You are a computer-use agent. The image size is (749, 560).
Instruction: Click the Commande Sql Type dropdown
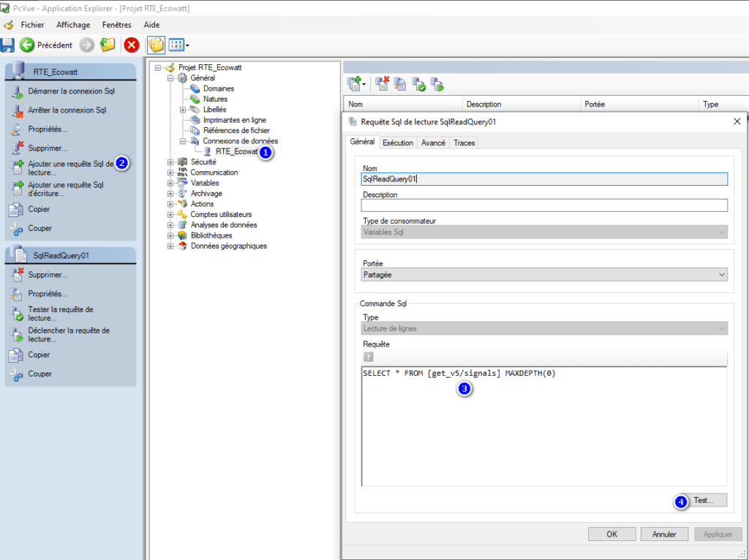(544, 328)
